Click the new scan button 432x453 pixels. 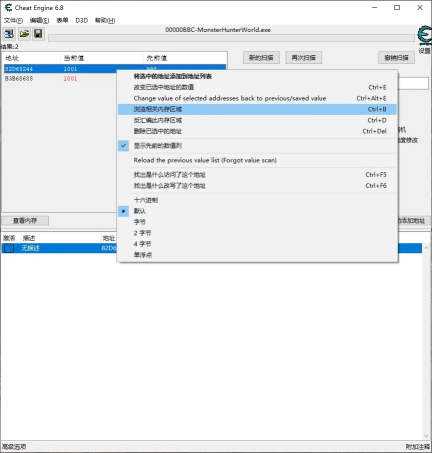(x=261, y=58)
